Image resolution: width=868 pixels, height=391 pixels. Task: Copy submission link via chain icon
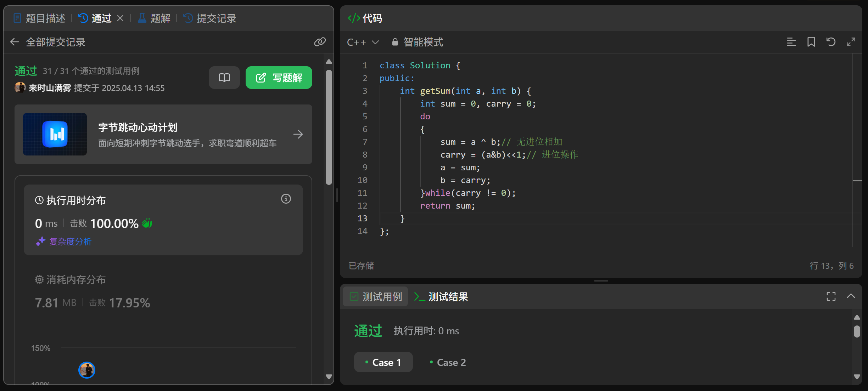pos(320,42)
